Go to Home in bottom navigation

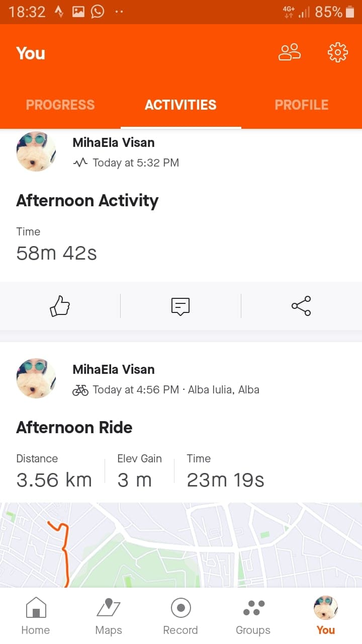point(36,615)
